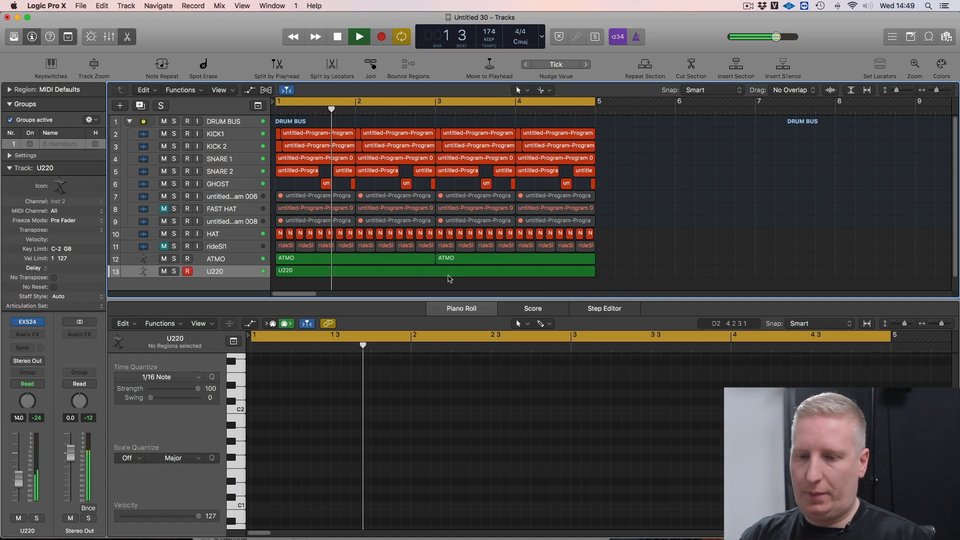This screenshot has width=960, height=540.
Task: Toggle the Inspector icon
Action: pyautogui.click(x=32, y=37)
